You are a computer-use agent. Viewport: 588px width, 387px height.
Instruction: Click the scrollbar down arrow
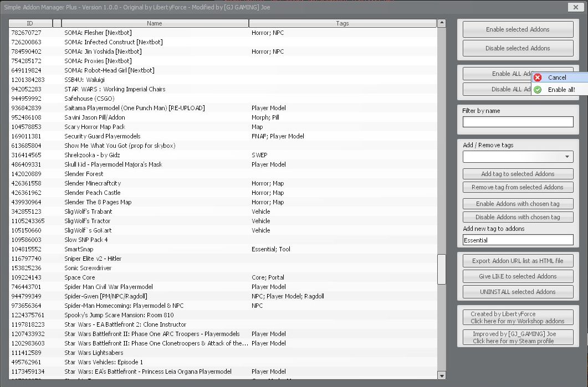pos(441,375)
